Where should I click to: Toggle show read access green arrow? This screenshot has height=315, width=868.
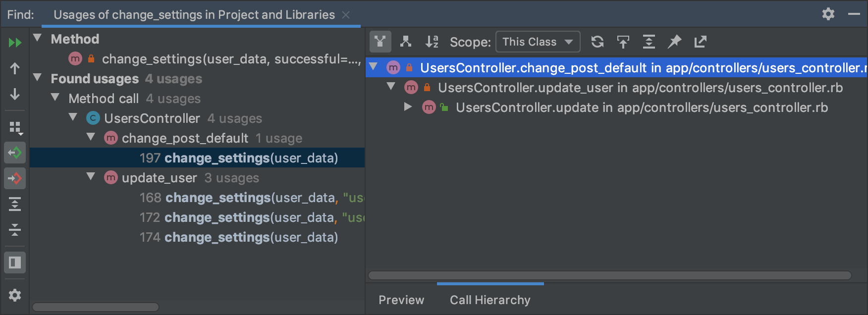[15, 153]
